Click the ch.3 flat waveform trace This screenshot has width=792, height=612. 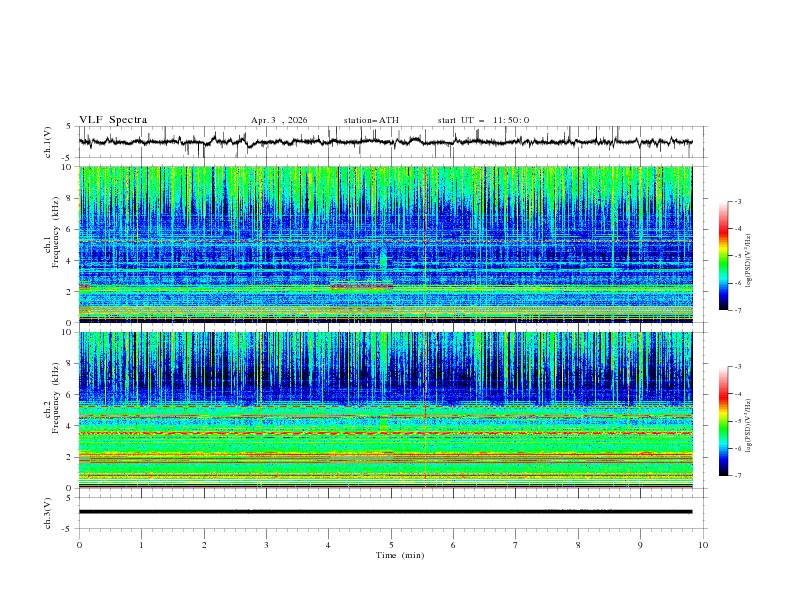click(385, 512)
